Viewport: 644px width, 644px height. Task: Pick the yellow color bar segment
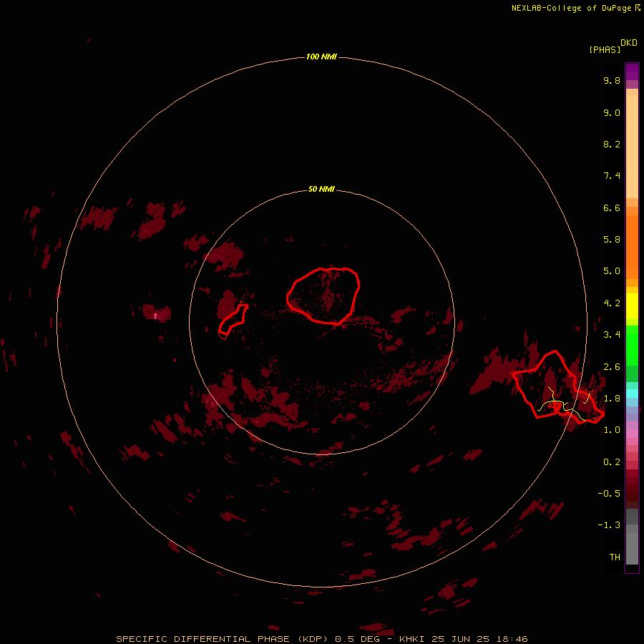point(632,306)
